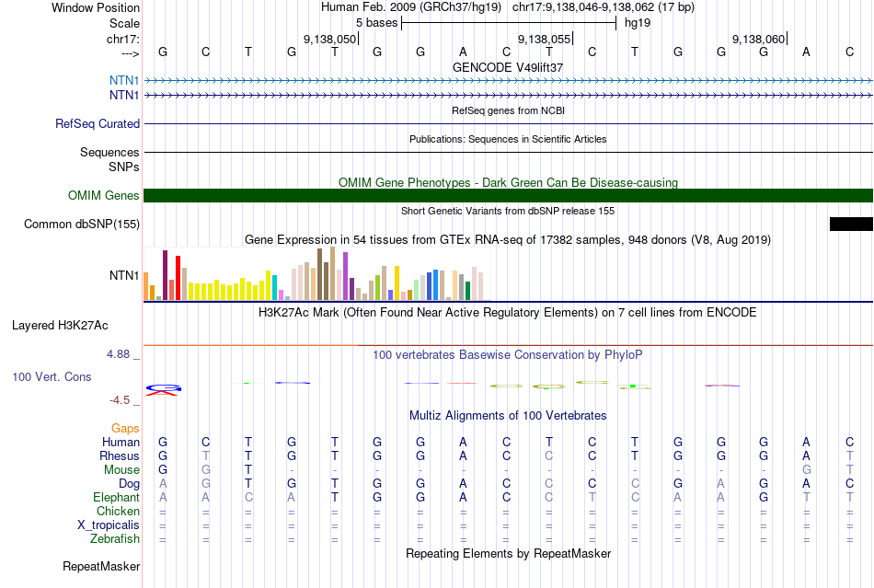Click the cyan bar in GTEx expression chart
Viewport: 874px width, 588px height.
274,288
